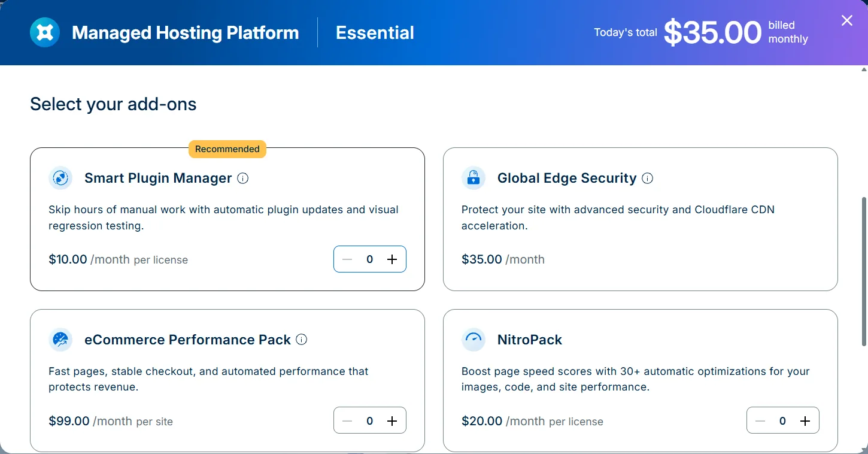Click the Managed Hosting Platform logo icon
The image size is (868, 454).
tap(45, 32)
